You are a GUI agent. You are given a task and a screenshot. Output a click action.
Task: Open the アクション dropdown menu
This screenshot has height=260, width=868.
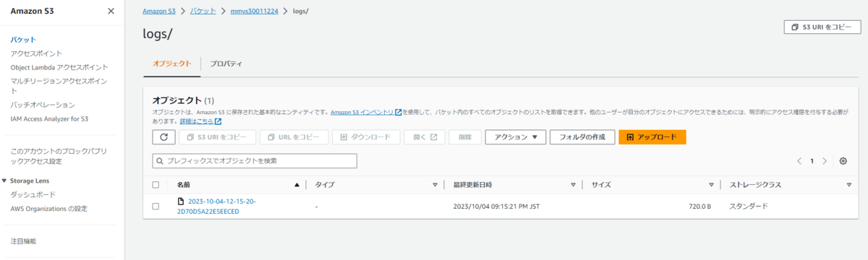coord(515,136)
